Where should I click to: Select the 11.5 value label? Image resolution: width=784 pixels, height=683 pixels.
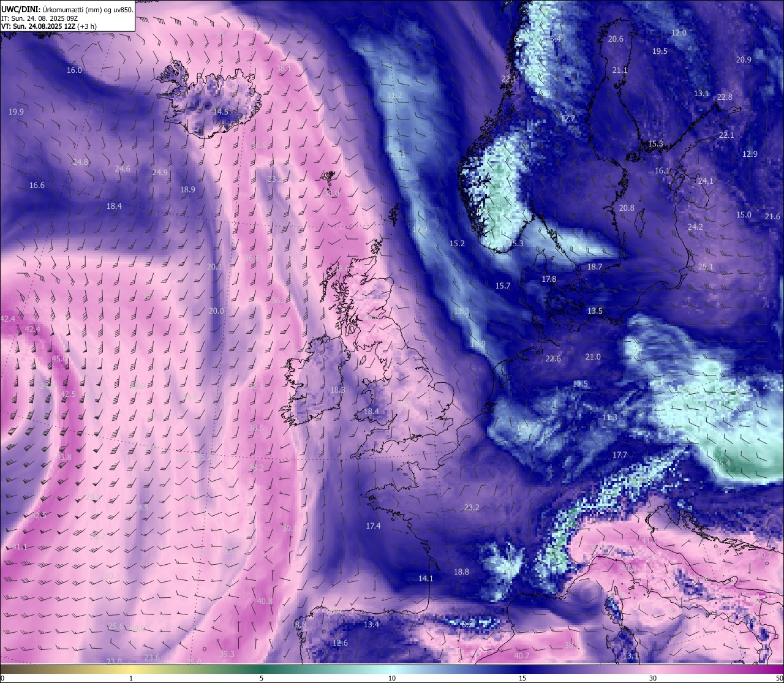580,384
